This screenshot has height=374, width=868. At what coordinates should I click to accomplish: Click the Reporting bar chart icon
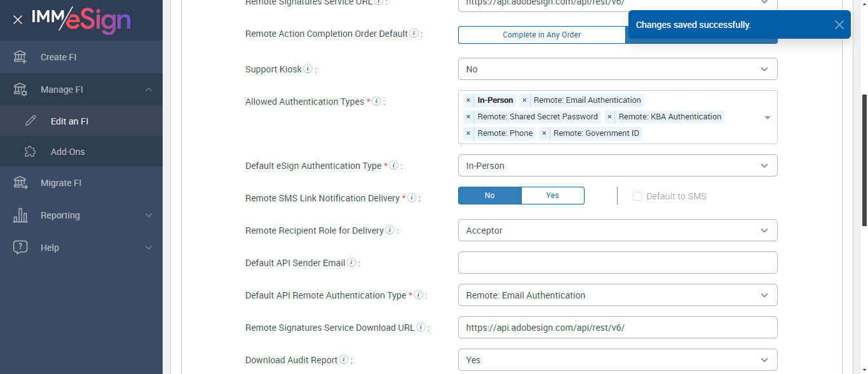pyautogui.click(x=20, y=215)
